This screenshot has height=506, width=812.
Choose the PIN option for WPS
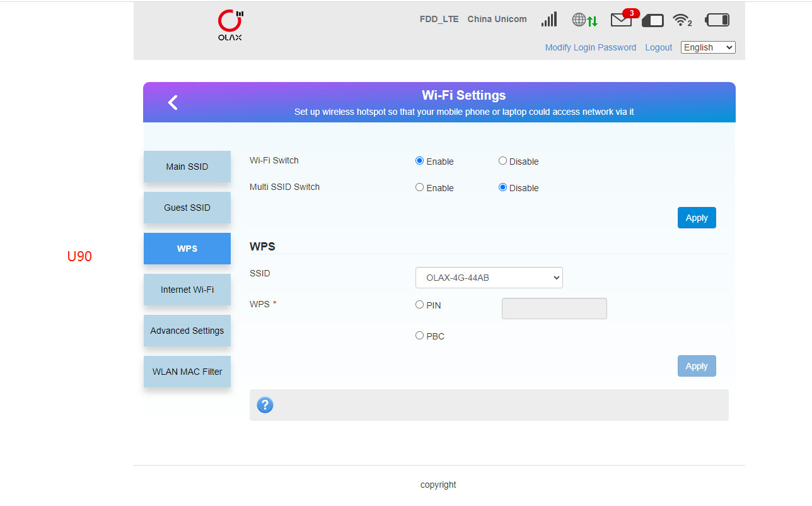pos(419,305)
